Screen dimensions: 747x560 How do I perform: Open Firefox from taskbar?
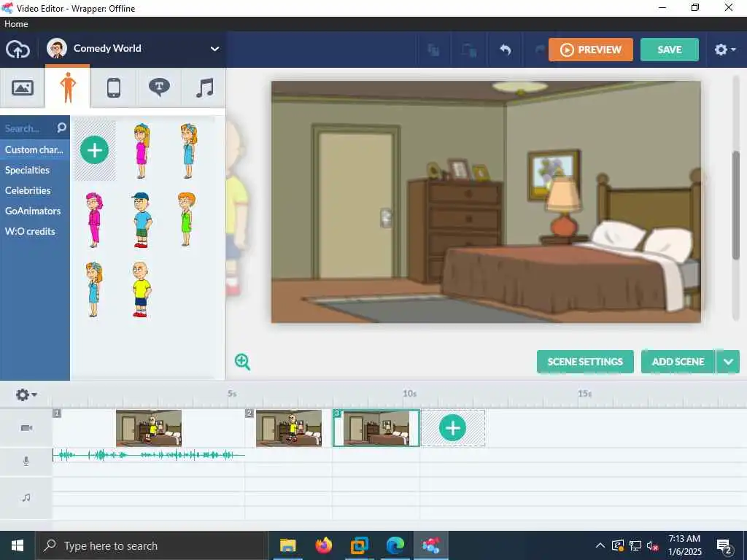pos(323,545)
